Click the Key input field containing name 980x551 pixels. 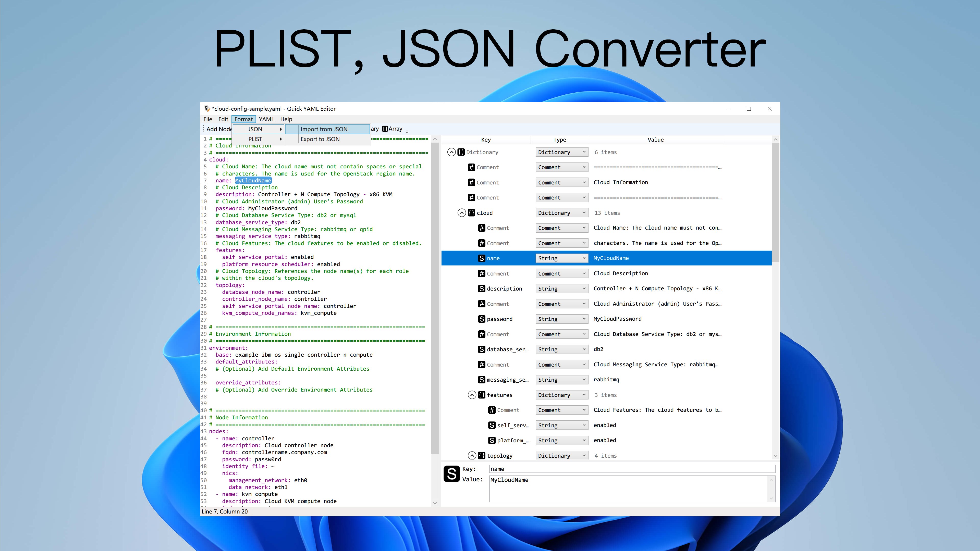pyautogui.click(x=632, y=469)
